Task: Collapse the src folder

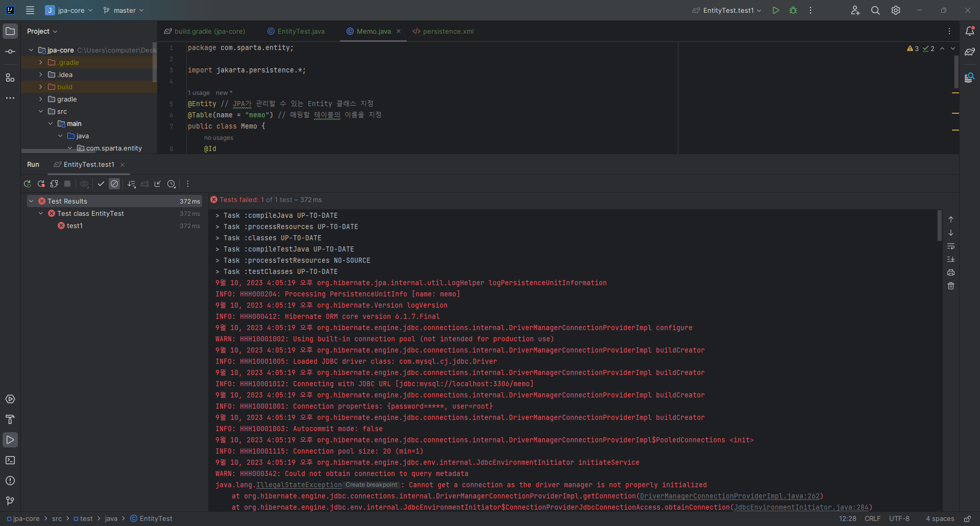Action: pyautogui.click(x=41, y=111)
